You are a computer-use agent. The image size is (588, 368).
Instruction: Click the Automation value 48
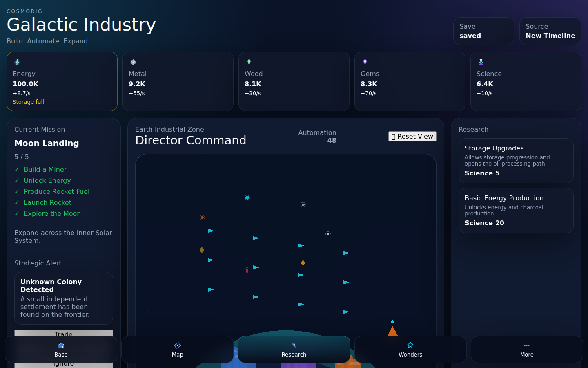click(332, 141)
